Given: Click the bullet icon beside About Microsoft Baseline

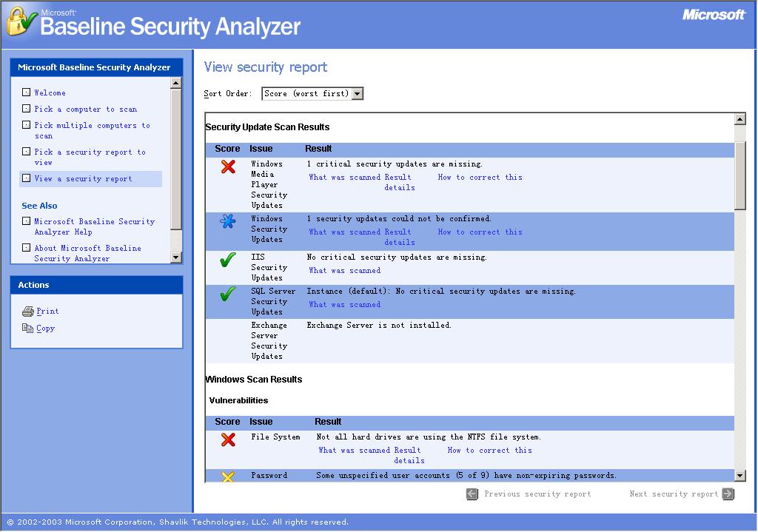Looking at the screenshot, I should [26, 247].
